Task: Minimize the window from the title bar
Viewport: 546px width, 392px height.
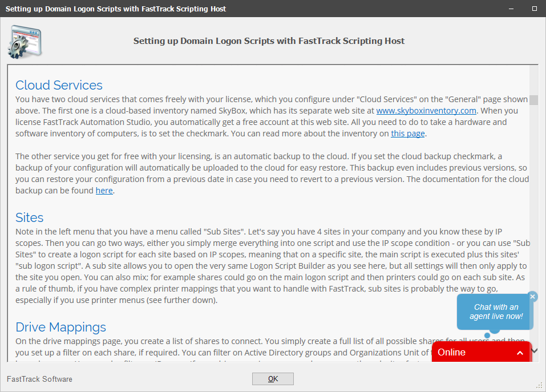Action: 511,9
